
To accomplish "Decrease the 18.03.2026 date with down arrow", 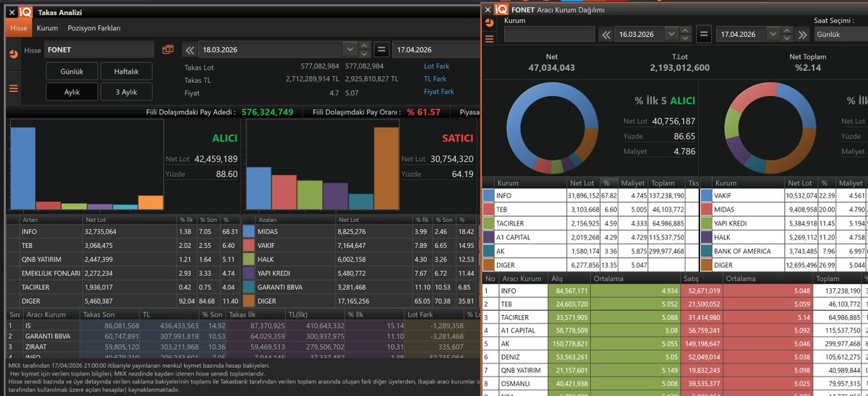I will [365, 53].
